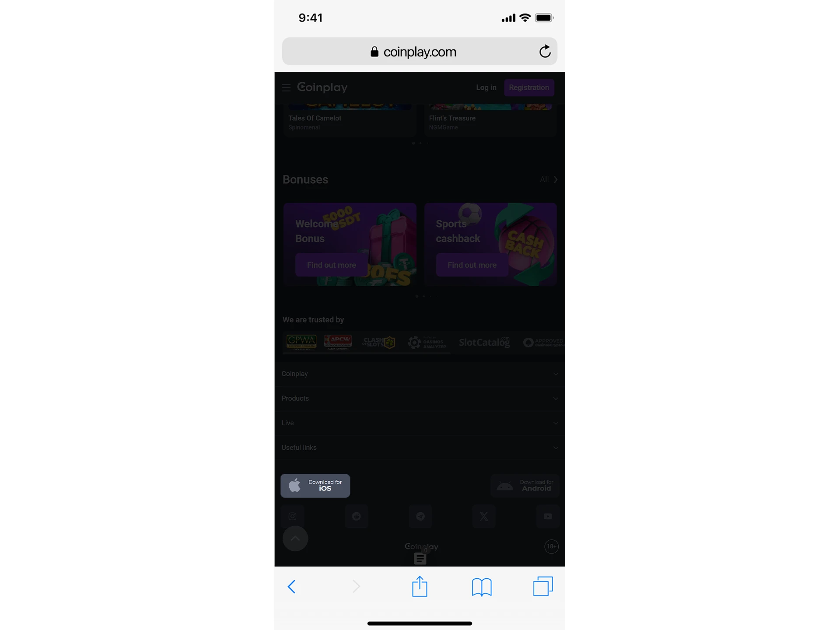Click the Safari back arrow icon
The width and height of the screenshot is (840, 630).
pos(292,586)
